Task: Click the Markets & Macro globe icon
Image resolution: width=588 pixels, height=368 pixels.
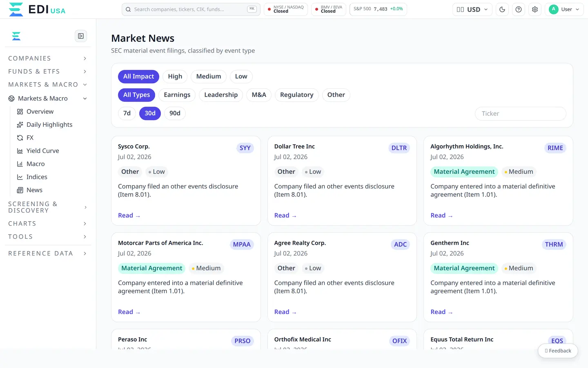Action: [11, 99]
